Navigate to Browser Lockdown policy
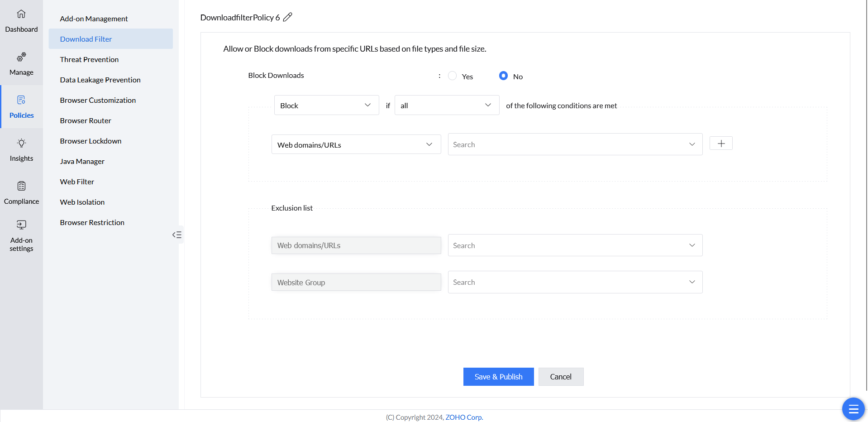This screenshot has width=868, height=422. [x=91, y=141]
